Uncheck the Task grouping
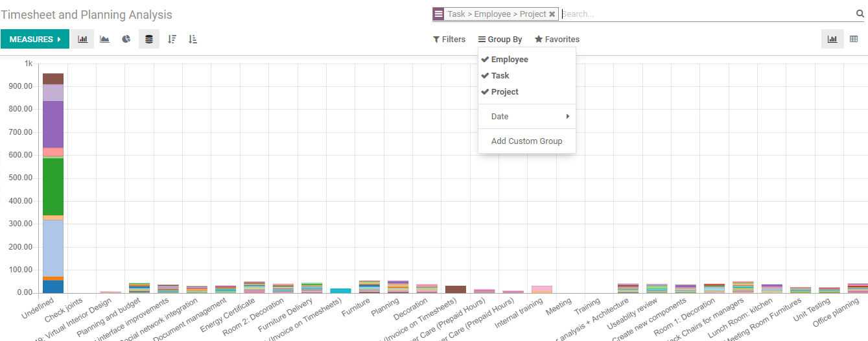This screenshot has width=868, height=341. (527, 76)
